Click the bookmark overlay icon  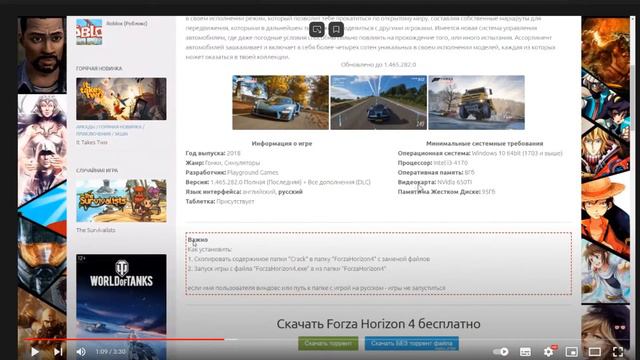click(336, 29)
